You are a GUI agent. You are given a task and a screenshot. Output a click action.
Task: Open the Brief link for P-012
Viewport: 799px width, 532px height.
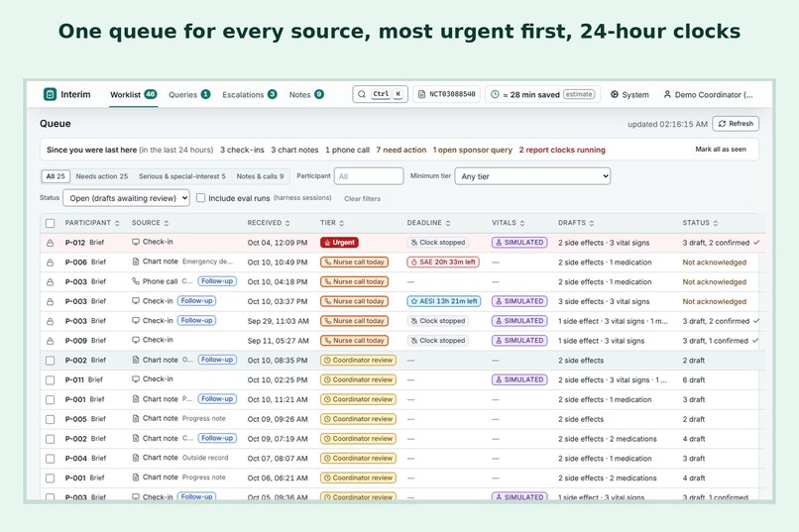pyautogui.click(x=97, y=243)
